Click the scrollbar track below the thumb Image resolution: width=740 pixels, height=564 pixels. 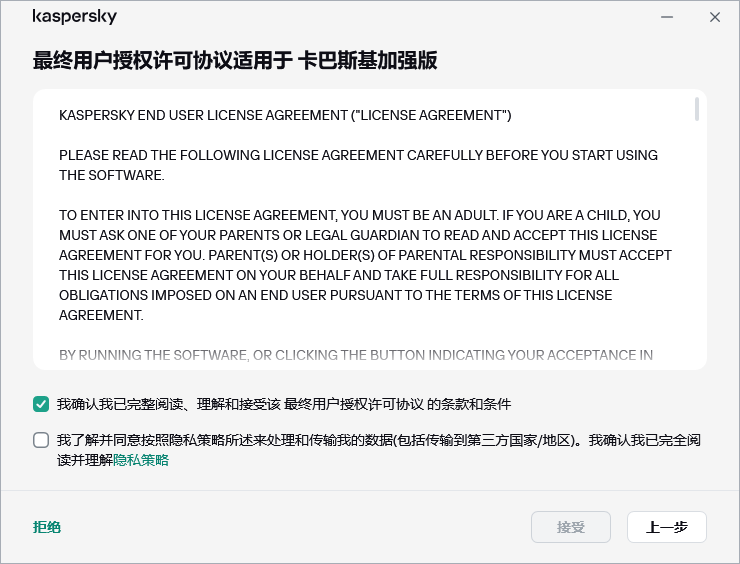[696, 250]
